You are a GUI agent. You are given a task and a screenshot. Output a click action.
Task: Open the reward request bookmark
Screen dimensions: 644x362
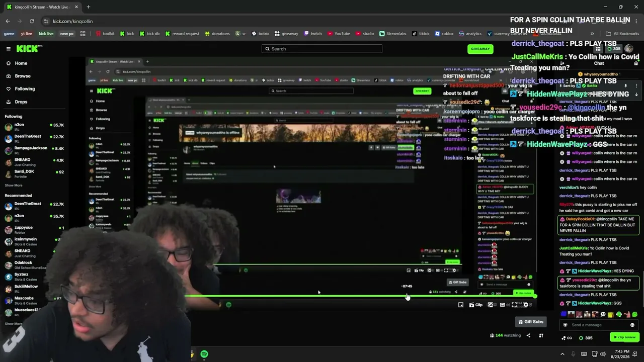pos(182,34)
